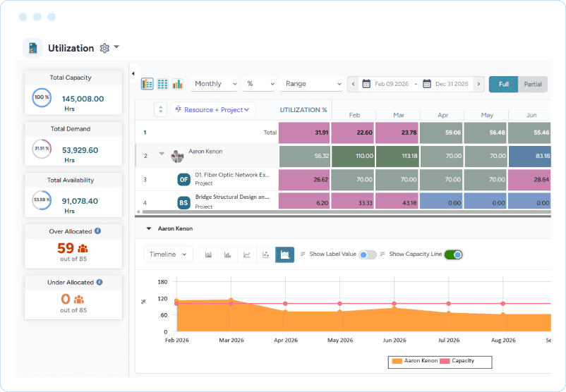Select the bar chart type icon

coord(227,255)
